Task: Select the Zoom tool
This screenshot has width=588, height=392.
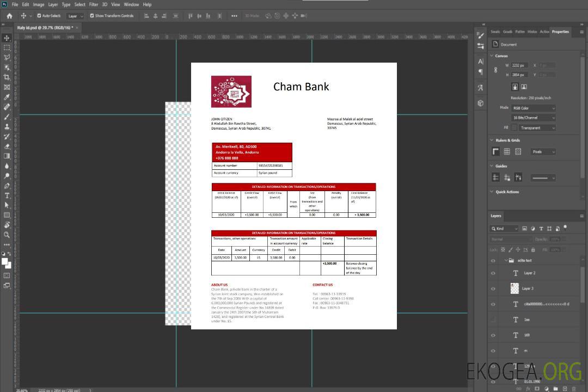Action: 7,235
